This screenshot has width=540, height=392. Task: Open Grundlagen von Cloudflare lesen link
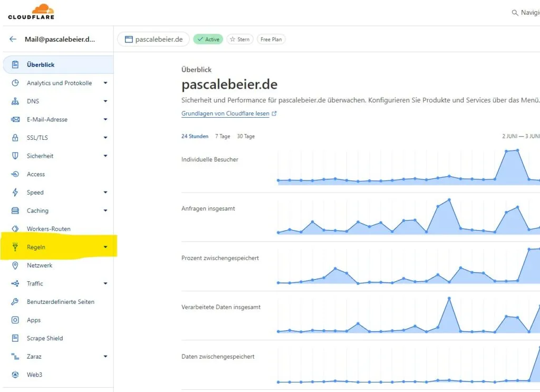(226, 113)
